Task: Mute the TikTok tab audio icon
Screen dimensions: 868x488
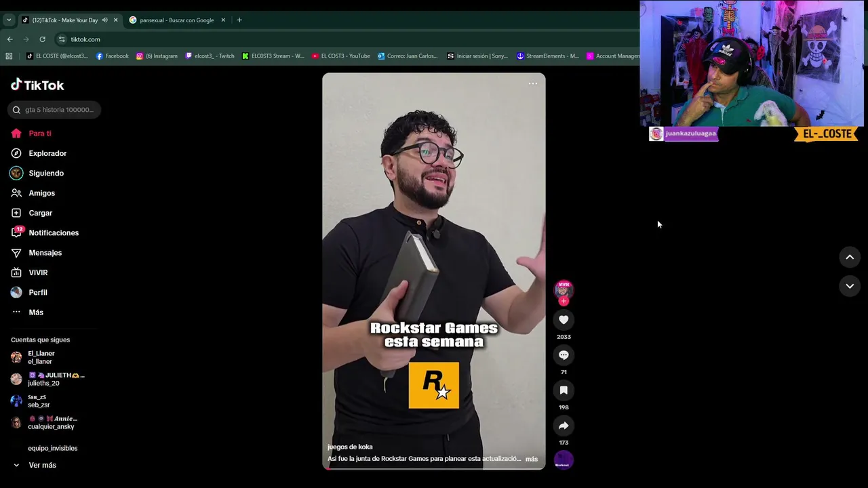Action: (104, 20)
